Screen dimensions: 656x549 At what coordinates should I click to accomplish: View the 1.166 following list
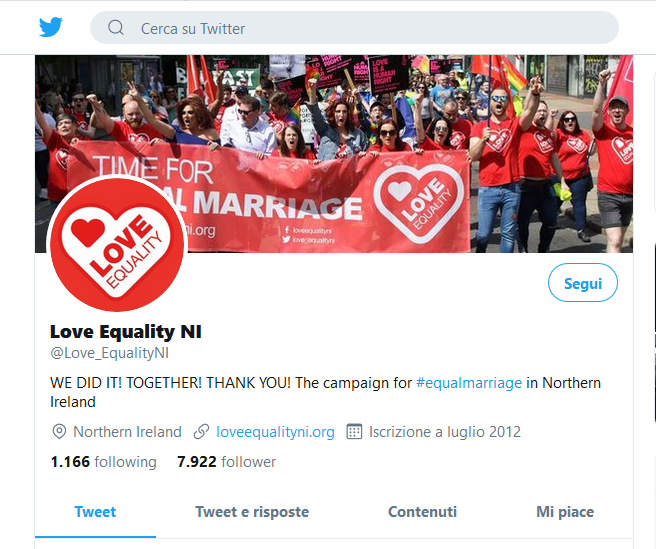[x=103, y=462]
